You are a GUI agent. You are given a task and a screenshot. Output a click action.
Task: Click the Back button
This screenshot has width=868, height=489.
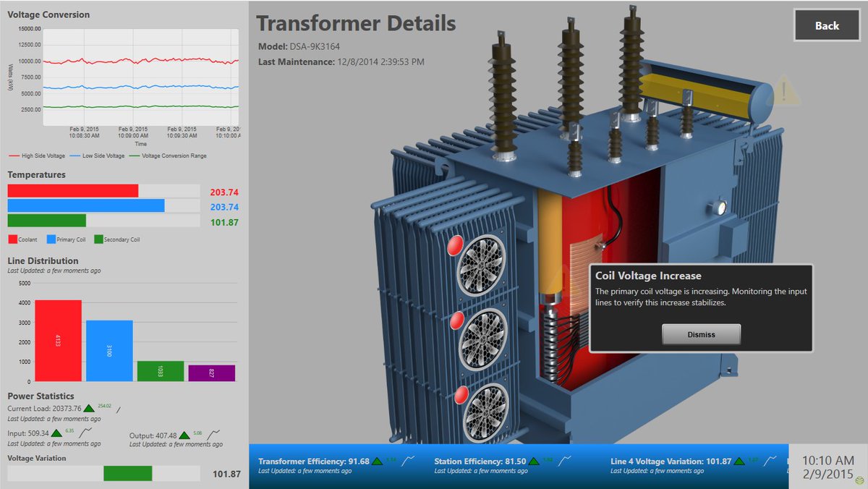[x=827, y=25]
